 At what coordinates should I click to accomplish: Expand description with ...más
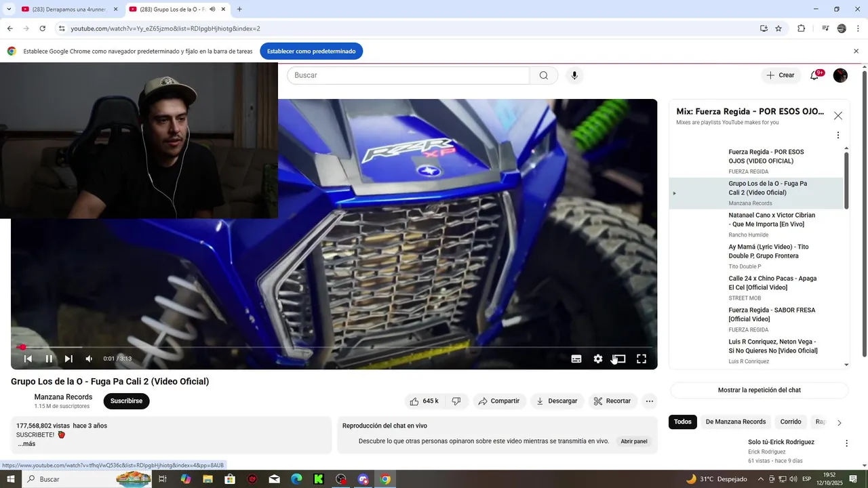[26, 444]
